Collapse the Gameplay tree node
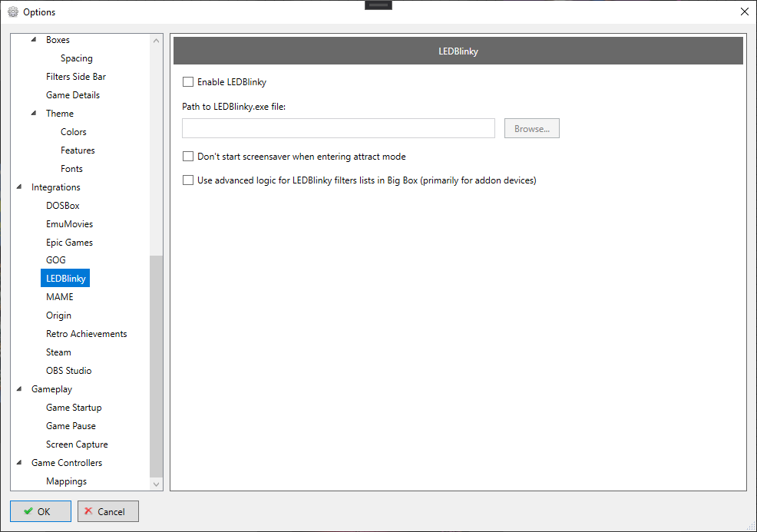Image resolution: width=757 pixels, height=532 pixels. (19, 389)
